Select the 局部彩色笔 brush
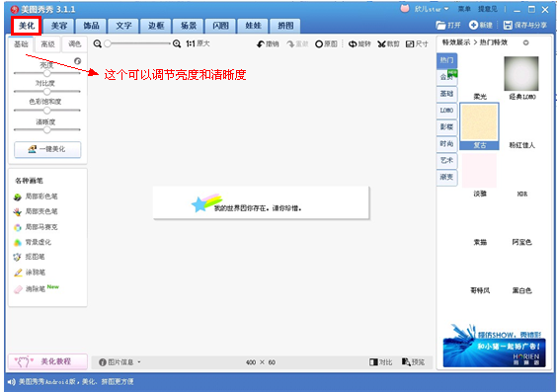Screen dimensions: 557x392 tap(36, 196)
